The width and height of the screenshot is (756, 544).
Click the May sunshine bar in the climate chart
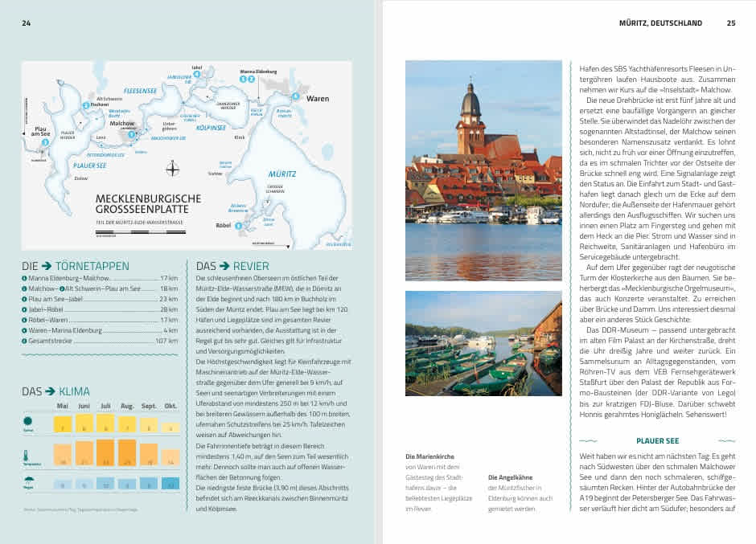[63, 424]
